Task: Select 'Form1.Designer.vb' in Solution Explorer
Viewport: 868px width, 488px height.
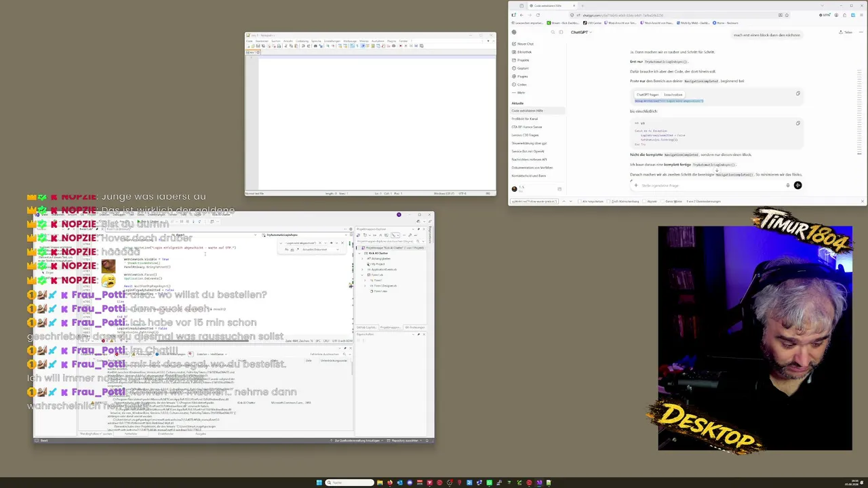Action: tap(384, 285)
